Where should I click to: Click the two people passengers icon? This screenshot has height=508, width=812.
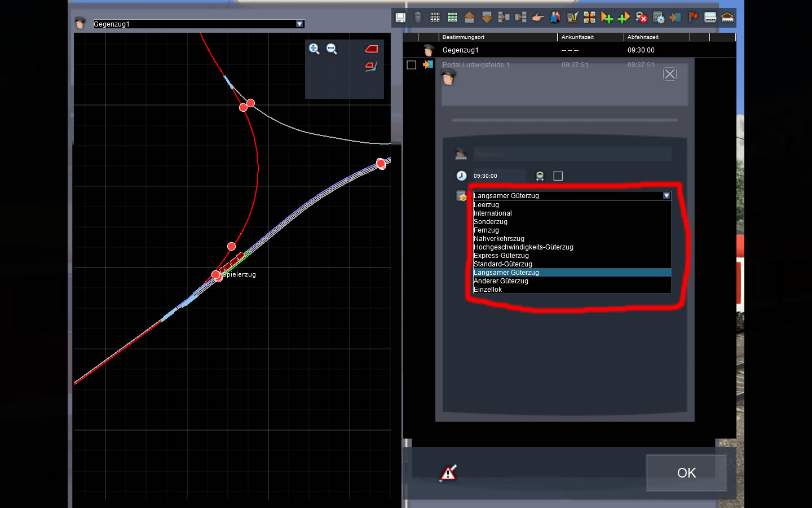tap(555, 17)
